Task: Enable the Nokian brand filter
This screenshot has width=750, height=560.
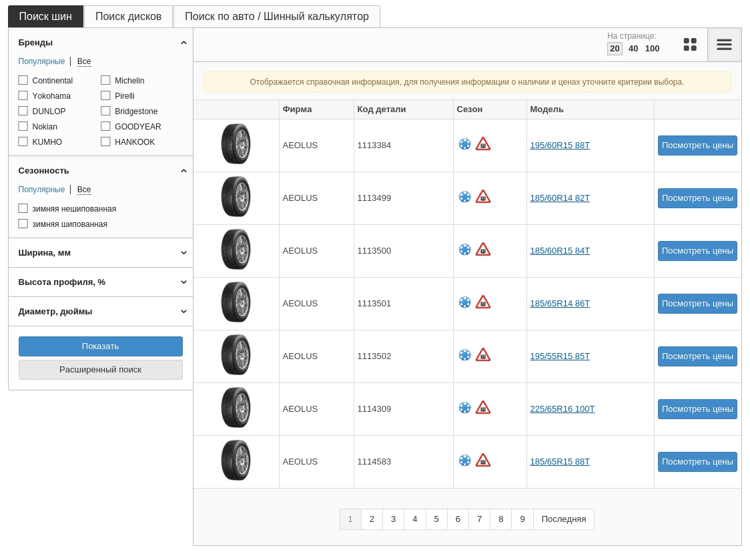Action: click(23, 126)
